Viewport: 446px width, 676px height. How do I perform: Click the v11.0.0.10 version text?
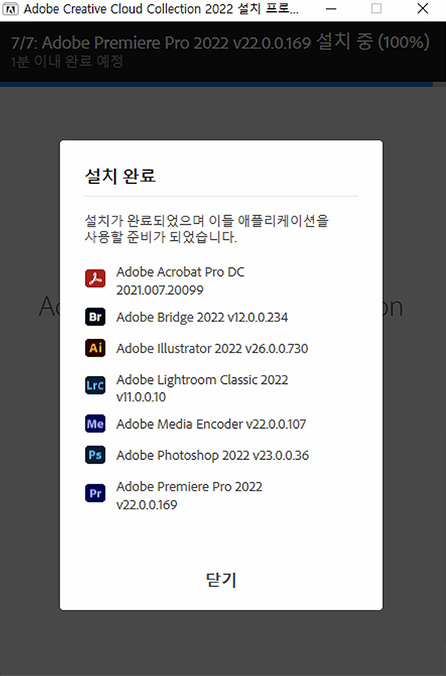coord(141,397)
